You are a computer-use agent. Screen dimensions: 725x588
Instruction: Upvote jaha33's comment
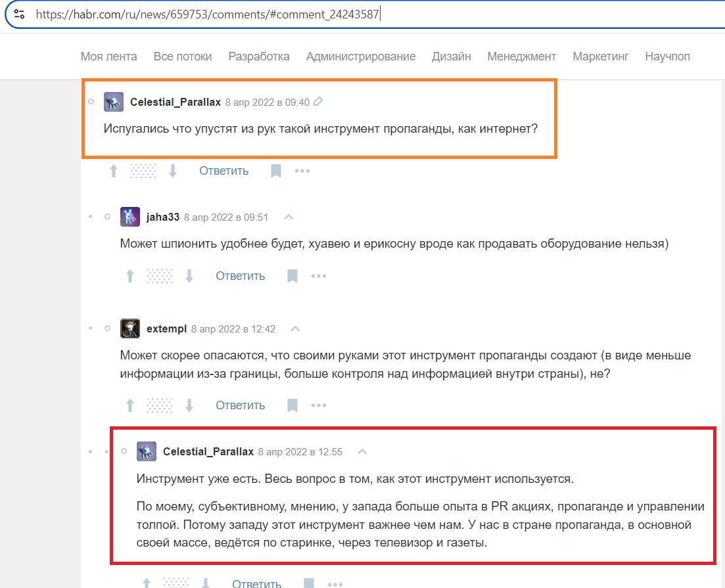coord(130,276)
